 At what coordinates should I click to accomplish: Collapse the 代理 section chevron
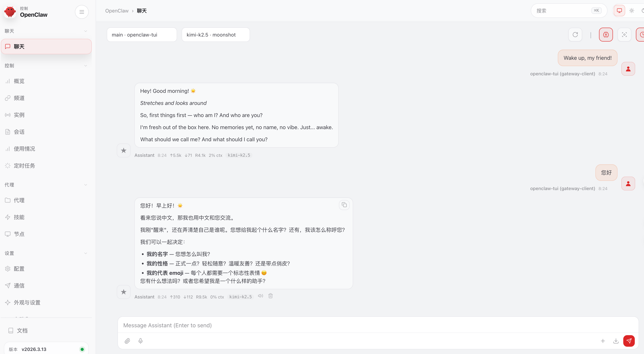tap(85, 185)
